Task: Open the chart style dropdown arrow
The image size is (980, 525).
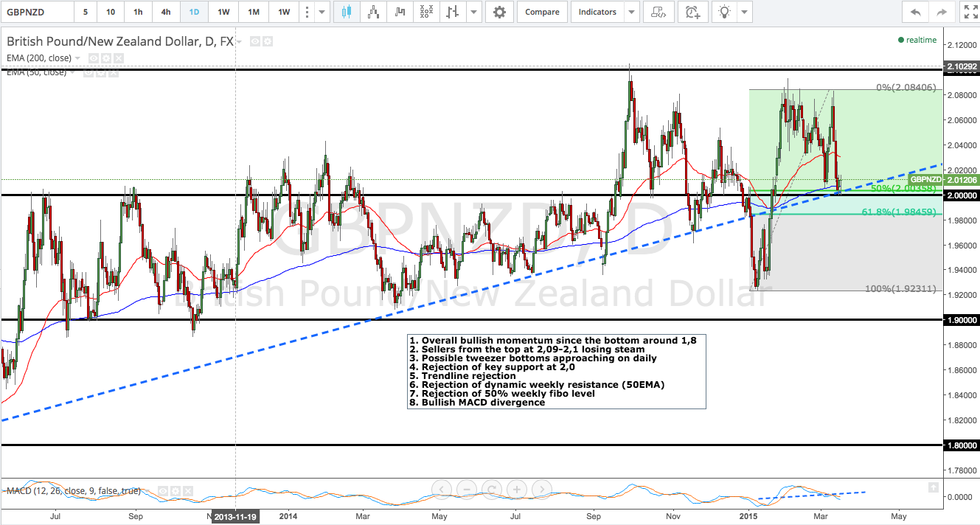Action: [473, 12]
